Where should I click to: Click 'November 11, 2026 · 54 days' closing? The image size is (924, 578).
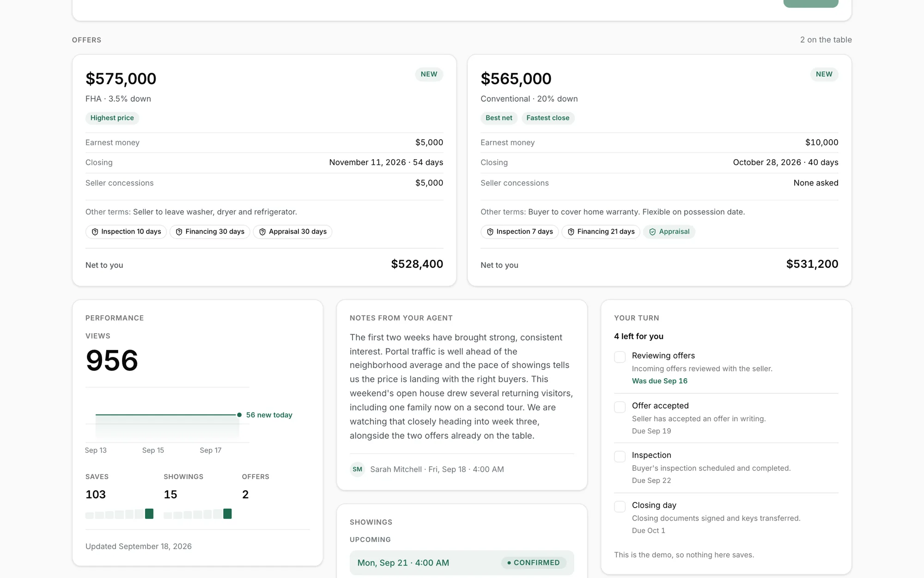[386, 162]
